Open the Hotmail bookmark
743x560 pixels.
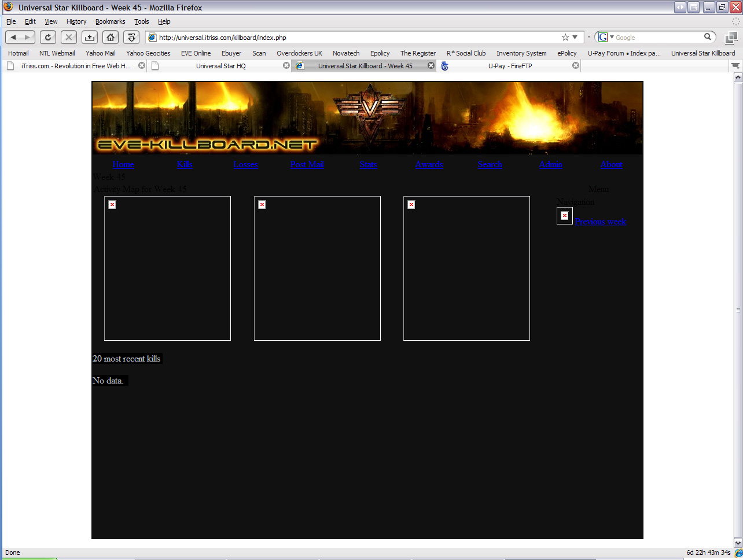click(x=19, y=53)
